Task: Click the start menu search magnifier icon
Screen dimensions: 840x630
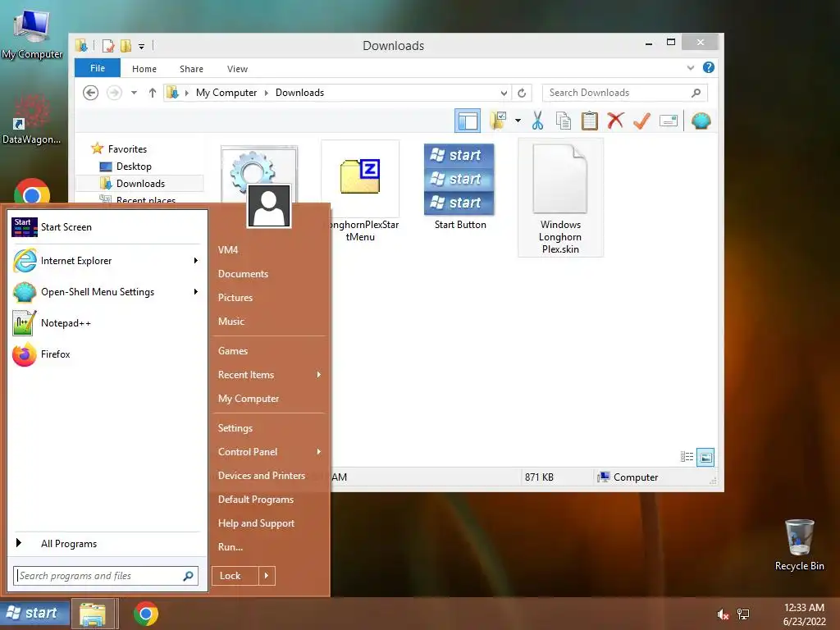Action: [188, 576]
